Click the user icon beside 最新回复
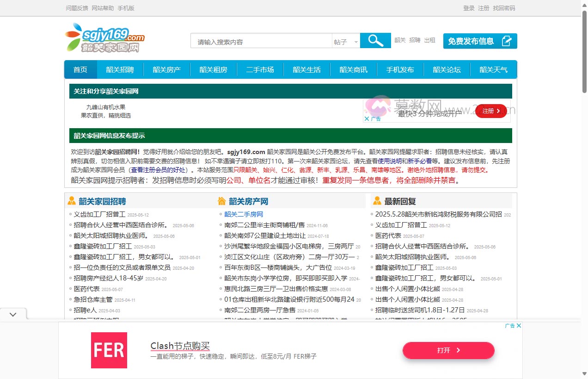This screenshot has width=588, height=379. tap(376, 200)
